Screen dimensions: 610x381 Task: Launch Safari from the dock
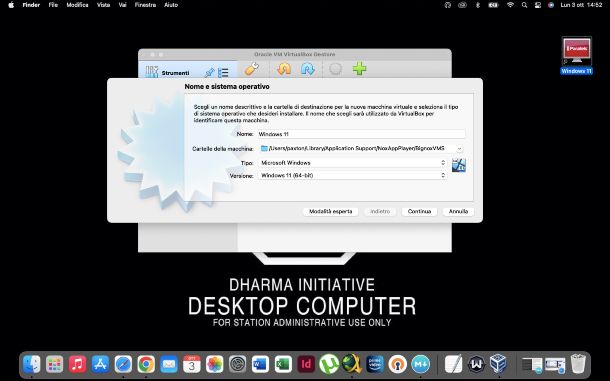(123, 364)
